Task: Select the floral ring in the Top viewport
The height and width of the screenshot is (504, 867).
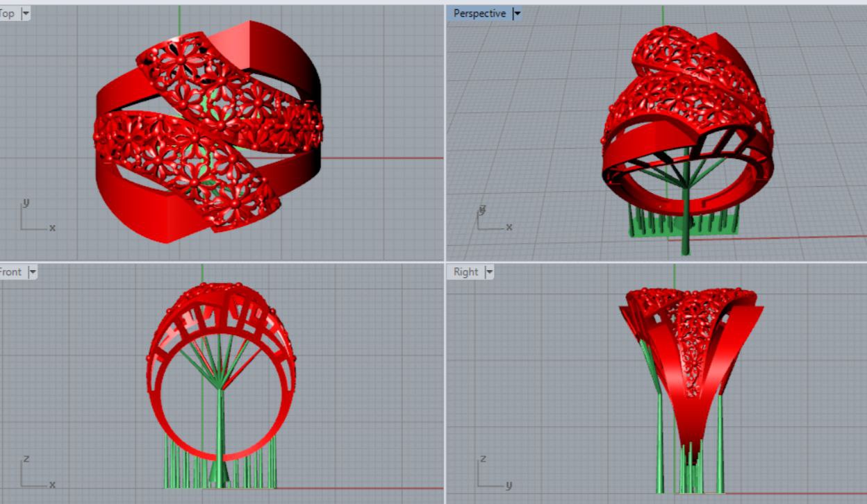Action: click(x=208, y=132)
